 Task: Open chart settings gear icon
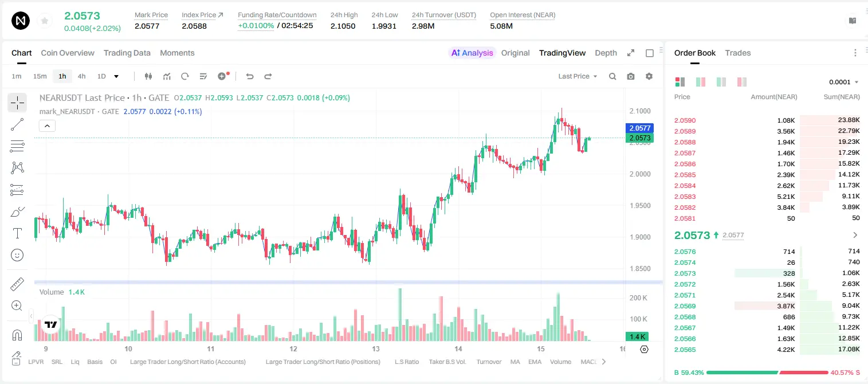649,76
